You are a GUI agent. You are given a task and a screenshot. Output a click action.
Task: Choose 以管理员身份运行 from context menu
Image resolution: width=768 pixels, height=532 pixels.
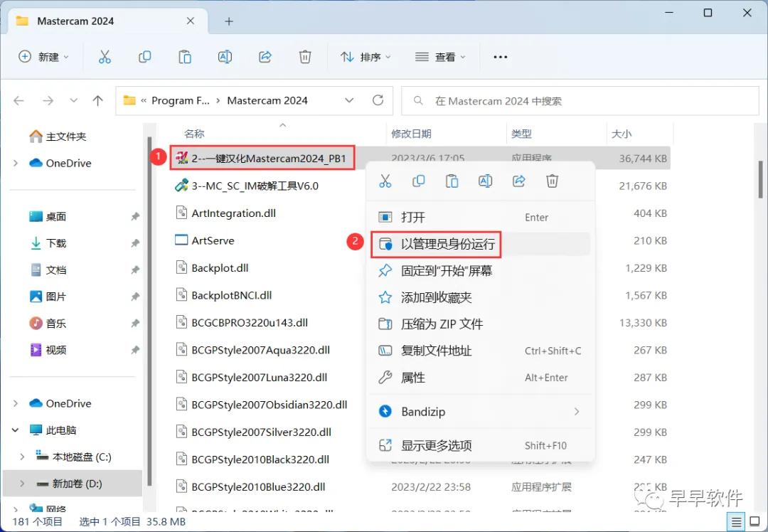click(x=481, y=244)
